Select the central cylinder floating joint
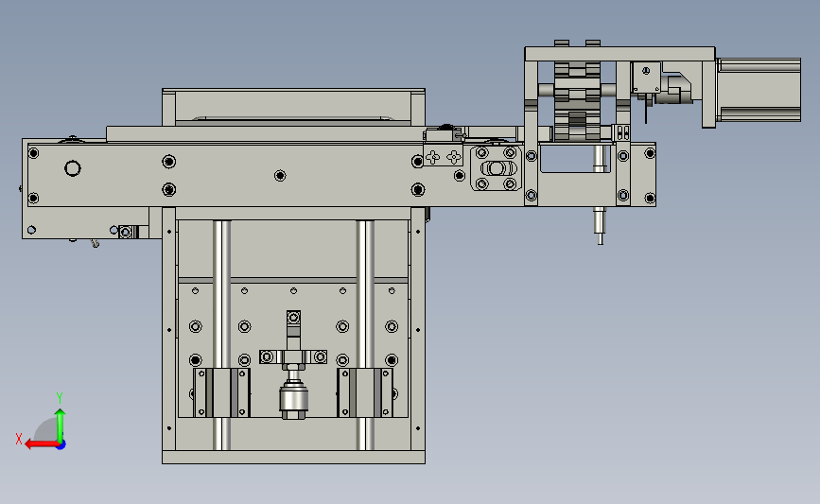Viewport: 820px width, 504px height. pyautogui.click(x=293, y=400)
